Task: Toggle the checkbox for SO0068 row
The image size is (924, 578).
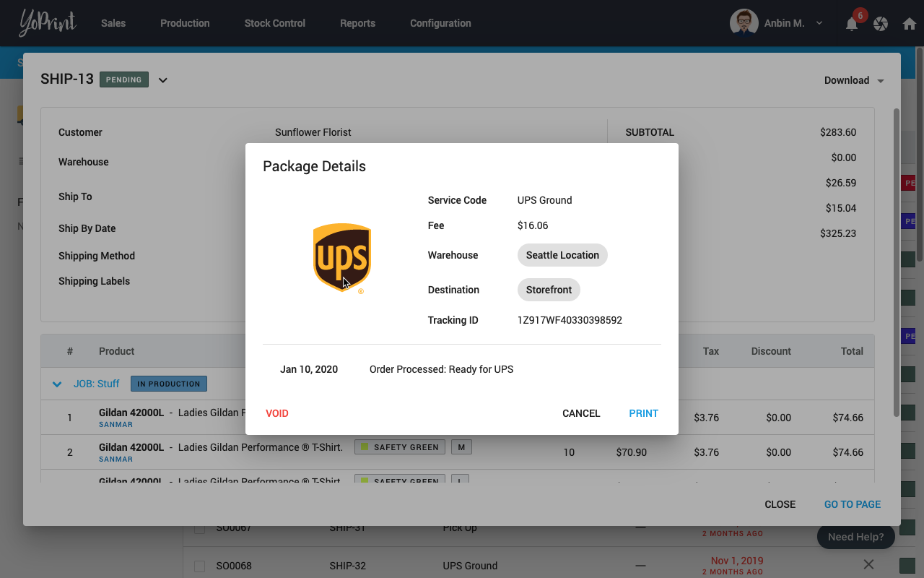Action: [200, 566]
